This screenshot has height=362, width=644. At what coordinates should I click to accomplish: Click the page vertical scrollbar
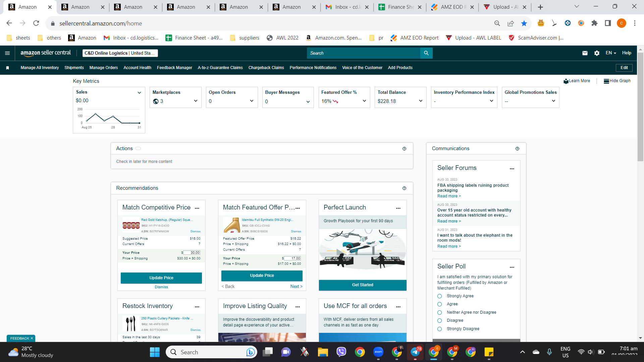640,107
